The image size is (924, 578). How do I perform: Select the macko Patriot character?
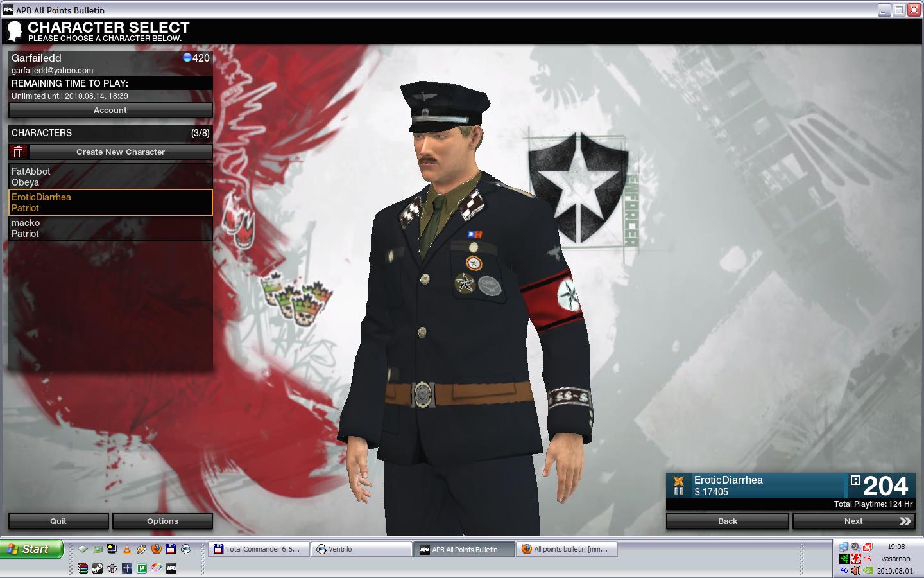pos(110,228)
